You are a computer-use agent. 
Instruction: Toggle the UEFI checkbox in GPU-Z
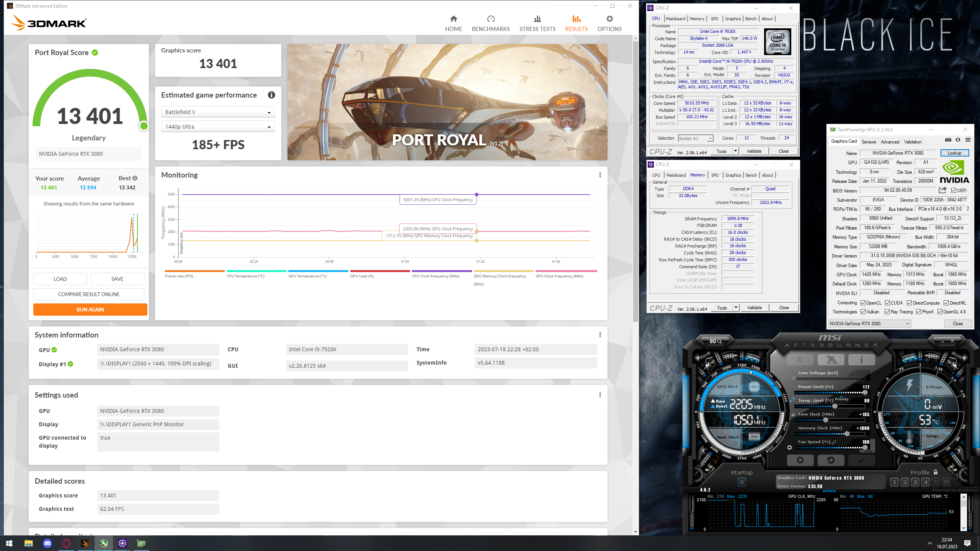[954, 191]
